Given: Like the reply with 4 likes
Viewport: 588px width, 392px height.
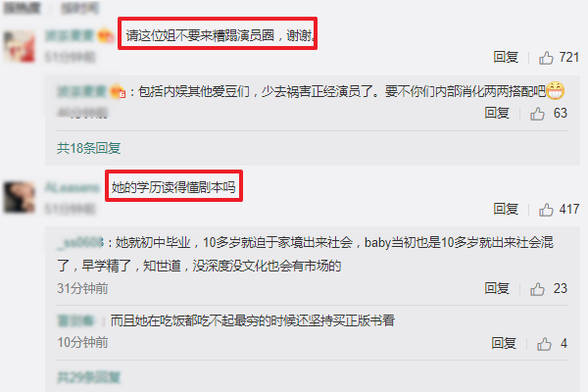Looking at the screenshot, I should coord(544,344).
